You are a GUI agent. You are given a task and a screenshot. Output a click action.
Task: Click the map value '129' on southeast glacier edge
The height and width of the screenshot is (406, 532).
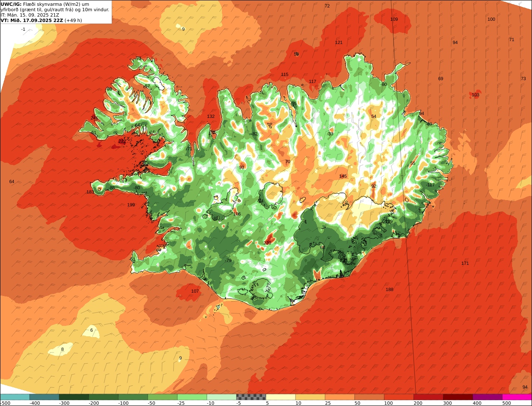[x=389, y=222]
